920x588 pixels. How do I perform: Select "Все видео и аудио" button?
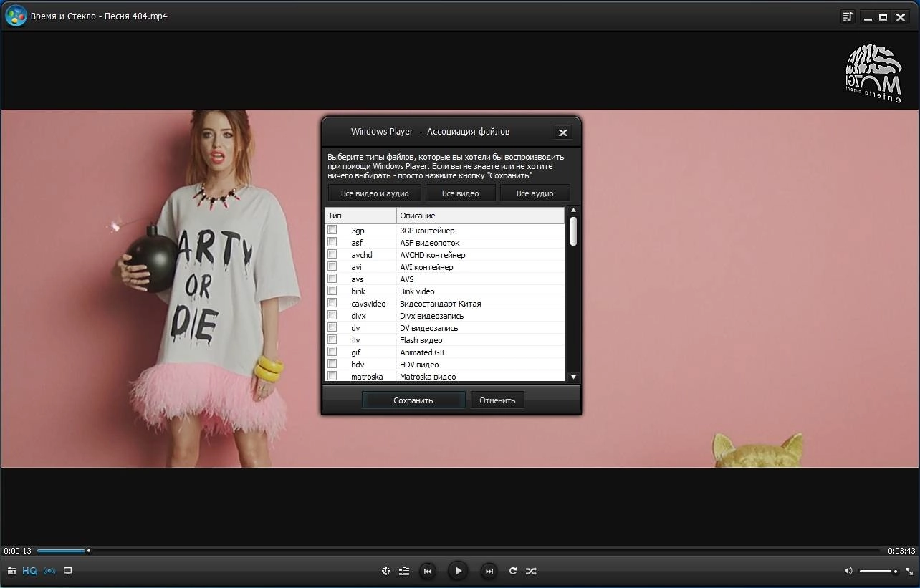coord(375,193)
